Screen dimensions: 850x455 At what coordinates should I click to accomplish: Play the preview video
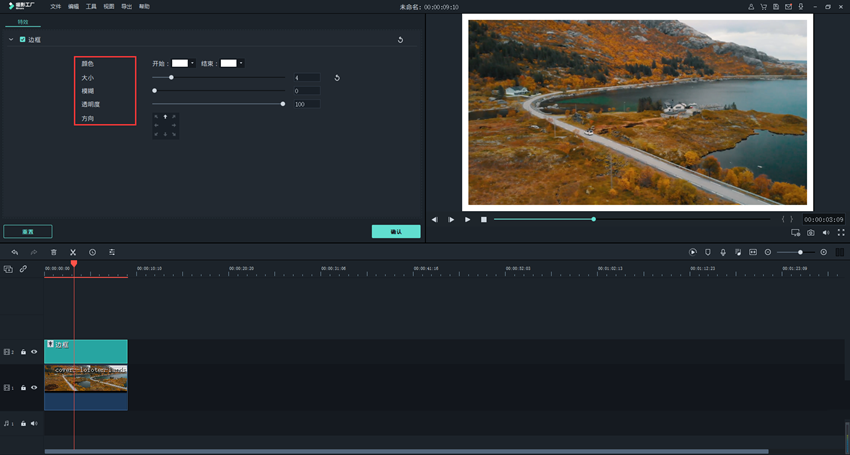[467, 220]
